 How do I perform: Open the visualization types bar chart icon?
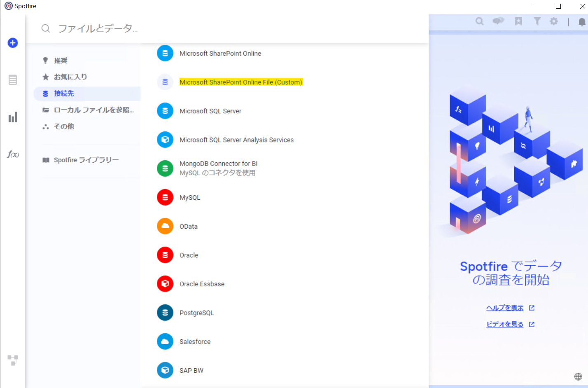tap(13, 117)
